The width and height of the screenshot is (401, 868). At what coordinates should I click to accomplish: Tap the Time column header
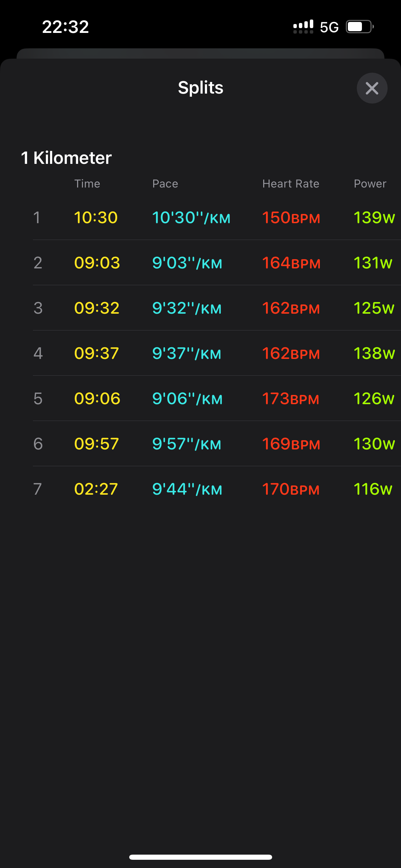[x=87, y=184]
